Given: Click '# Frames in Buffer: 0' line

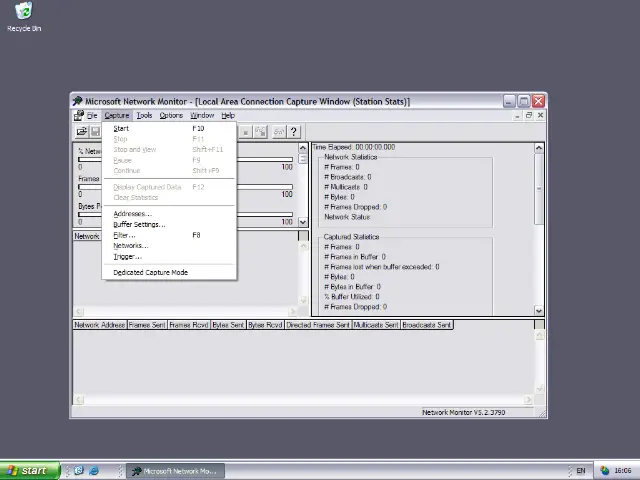Looking at the screenshot, I should tap(355, 257).
